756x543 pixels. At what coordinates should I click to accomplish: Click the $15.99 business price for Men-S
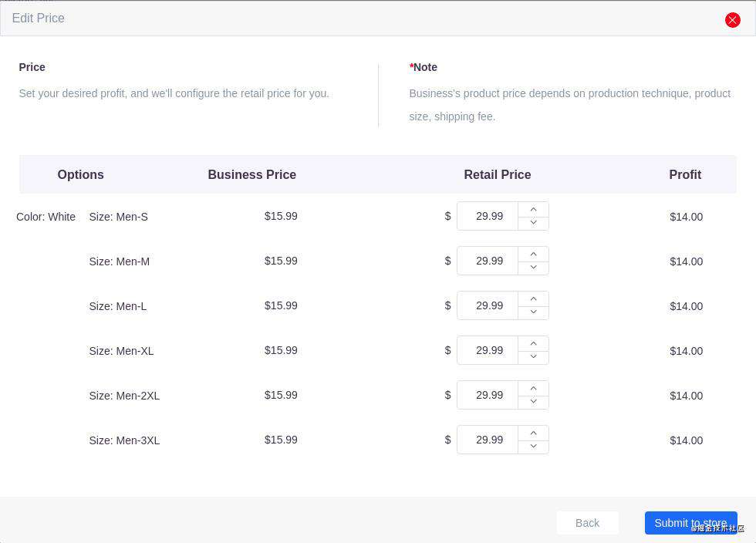tap(281, 216)
